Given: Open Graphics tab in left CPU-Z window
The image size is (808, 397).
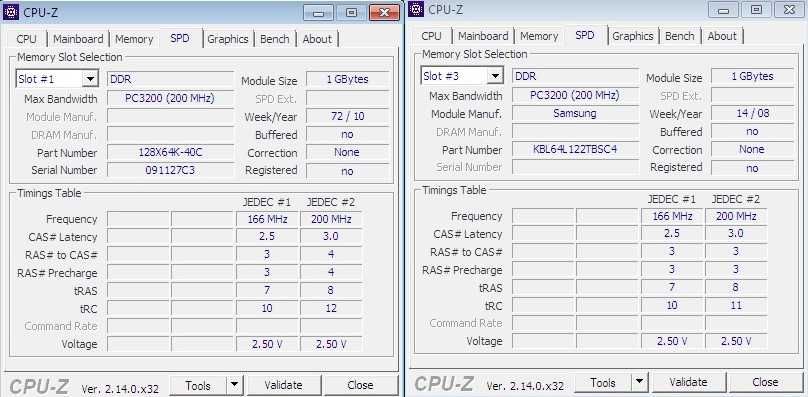Looking at the screenshot, I should pyautogui.click(x=228, y=39).
